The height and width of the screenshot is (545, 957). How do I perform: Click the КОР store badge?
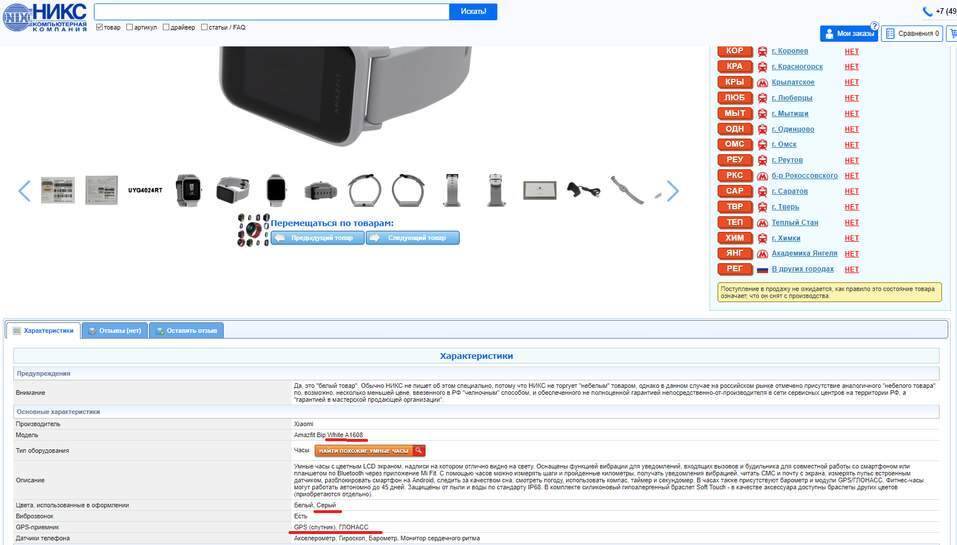[735, 51]
